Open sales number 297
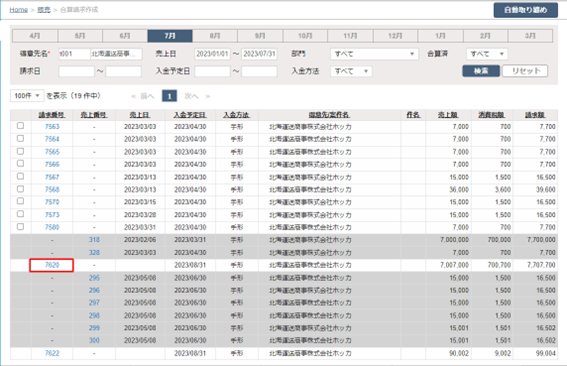567x366 pixels. (x=94, y=303)
